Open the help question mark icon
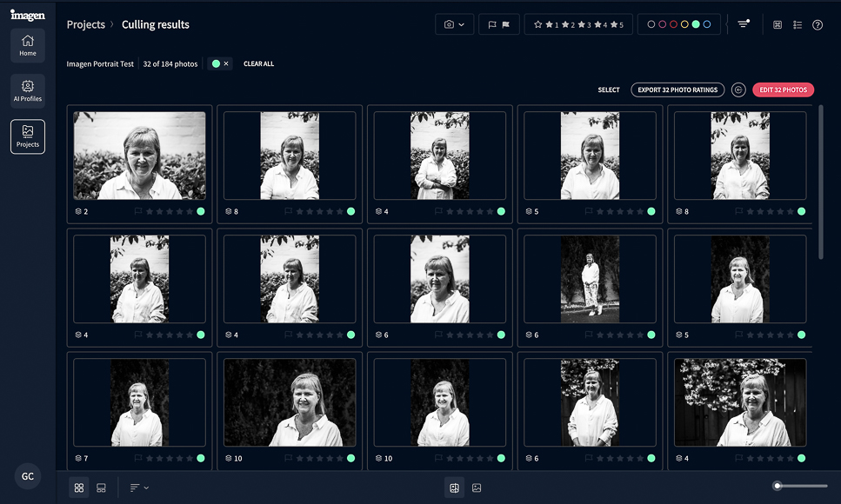 (818, 25)
